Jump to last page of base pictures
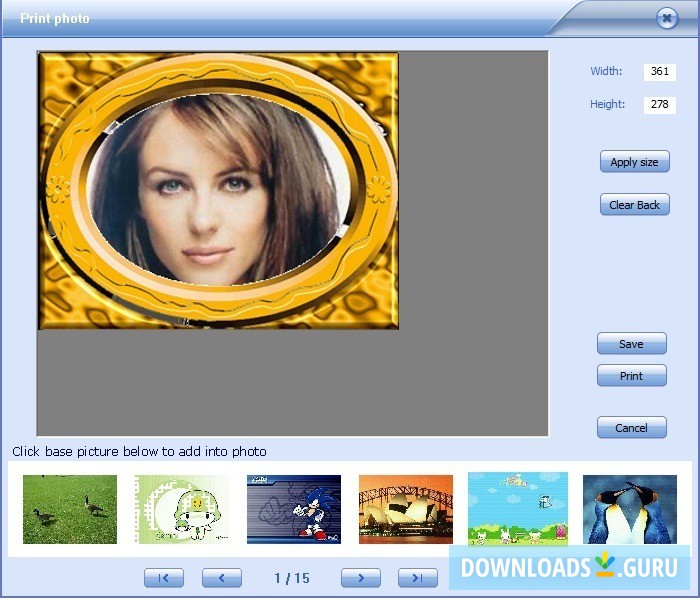Image resolution: width=700 pixels, height=600 pixels. tap(417, 578)
